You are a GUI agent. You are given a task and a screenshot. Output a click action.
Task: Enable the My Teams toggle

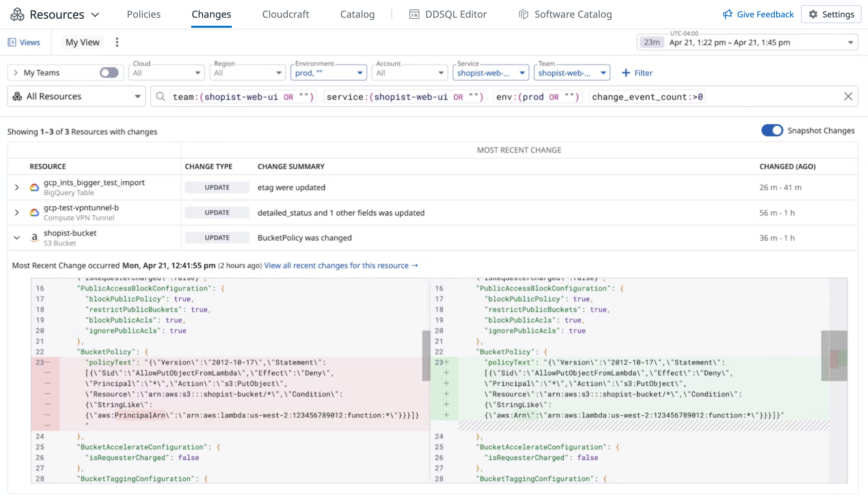109,72
